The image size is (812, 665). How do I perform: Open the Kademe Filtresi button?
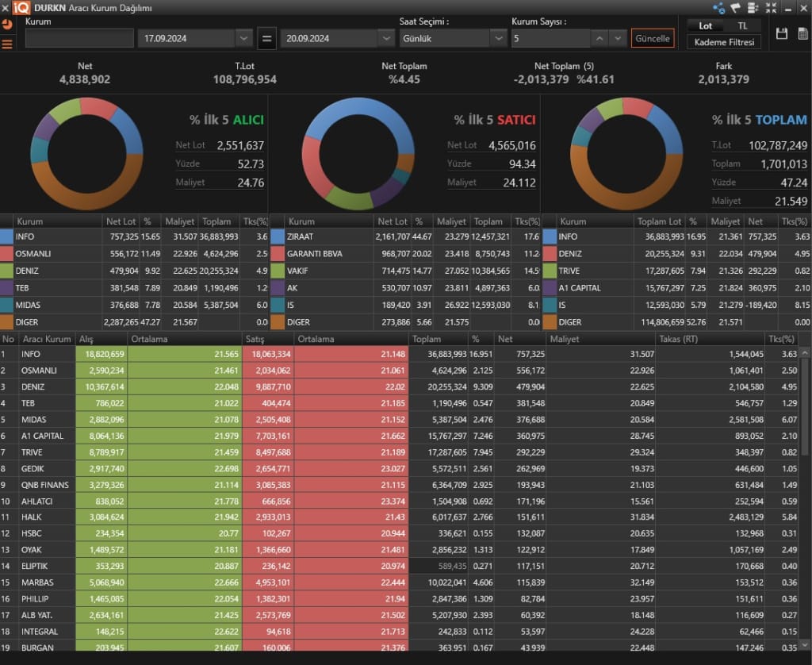724,42
